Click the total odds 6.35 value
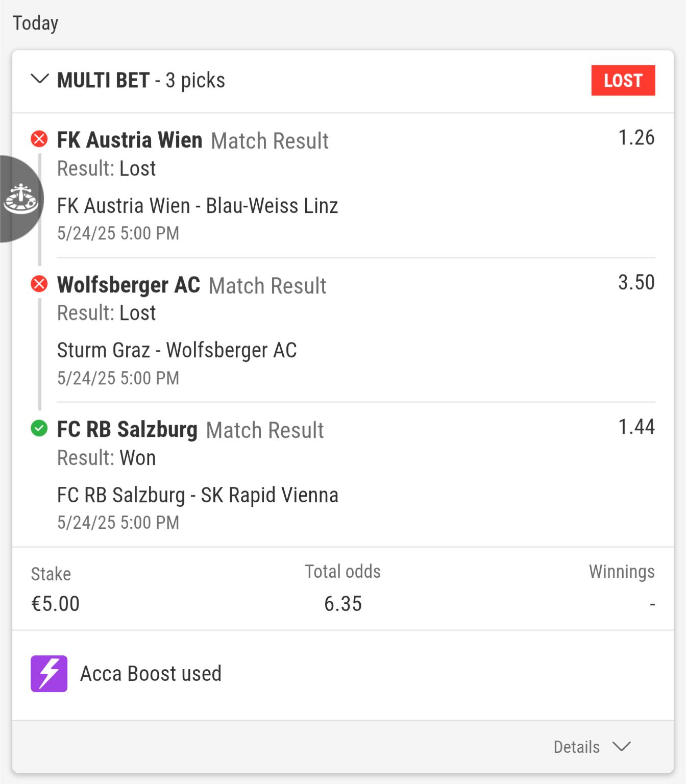Viewport: 686px width, 784px height. 343,604
